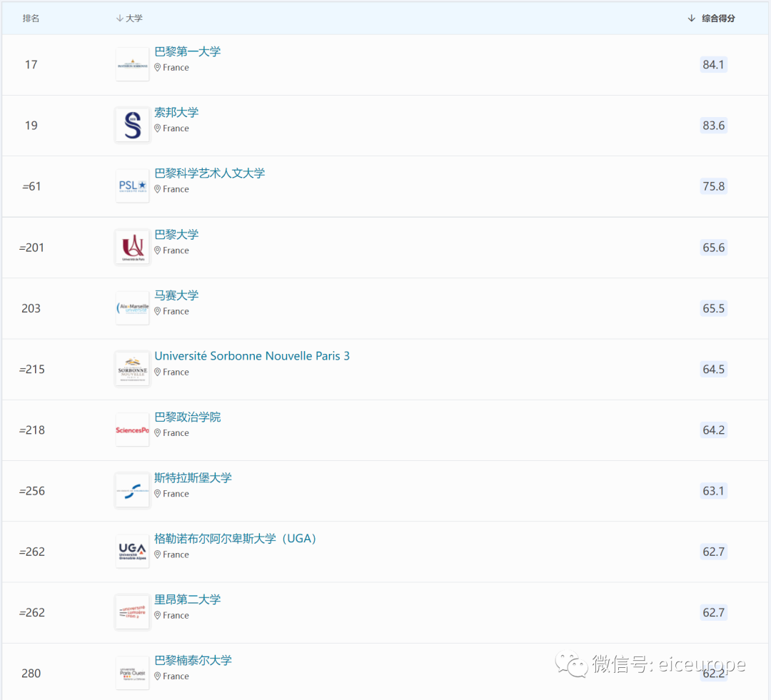Click rank 280

31,674
